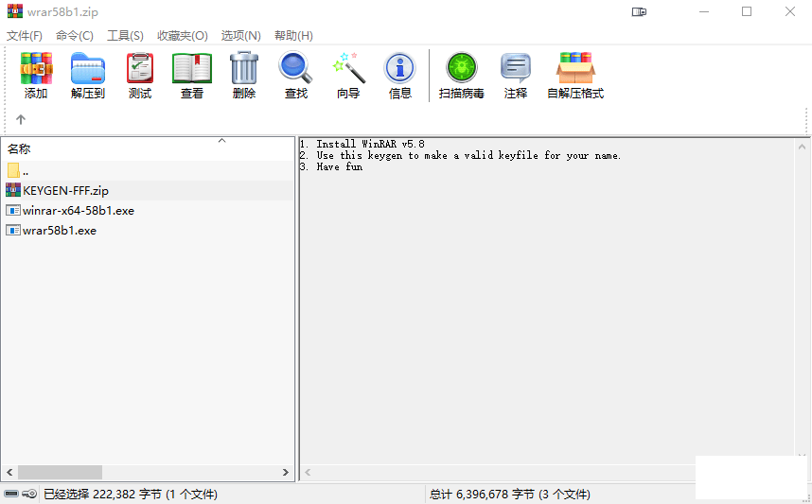This screenshot has height=504, width=812.
Task: Open the 命令(C) menu
Action: (75, 35)
